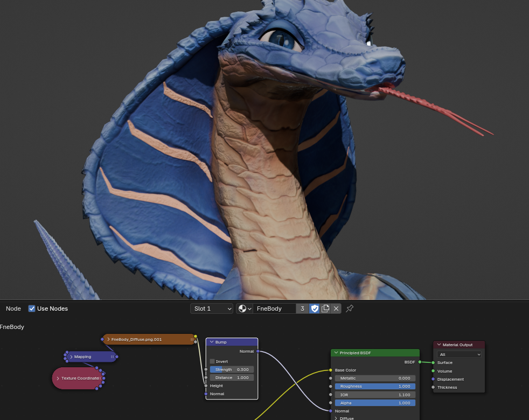Click the Volume input socket on Material Output
The width and height of the screenshot is (529, 420).
433,371
